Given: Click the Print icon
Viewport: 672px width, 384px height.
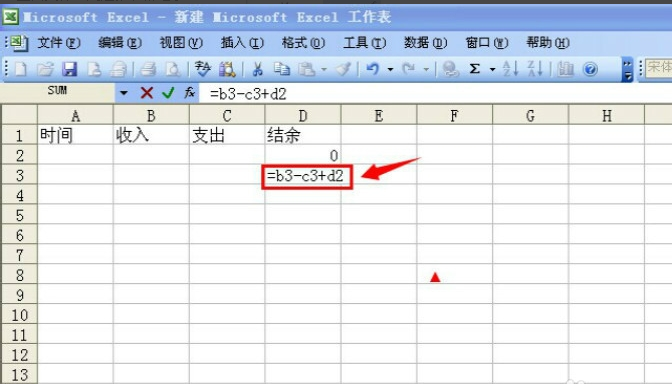Looking at the screenshot, I should click(x=148, y=69).
